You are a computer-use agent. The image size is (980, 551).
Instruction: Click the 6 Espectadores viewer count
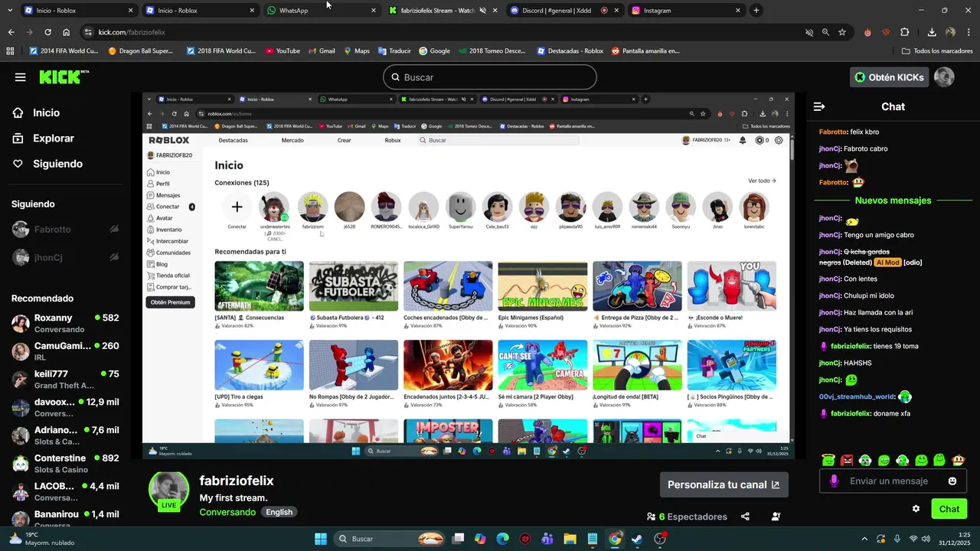pyautogui.click(x=687, y=517)
